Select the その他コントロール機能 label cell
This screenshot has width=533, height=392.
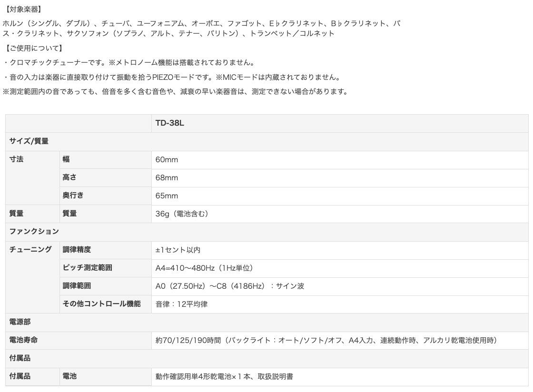click(x=105, y=304)
